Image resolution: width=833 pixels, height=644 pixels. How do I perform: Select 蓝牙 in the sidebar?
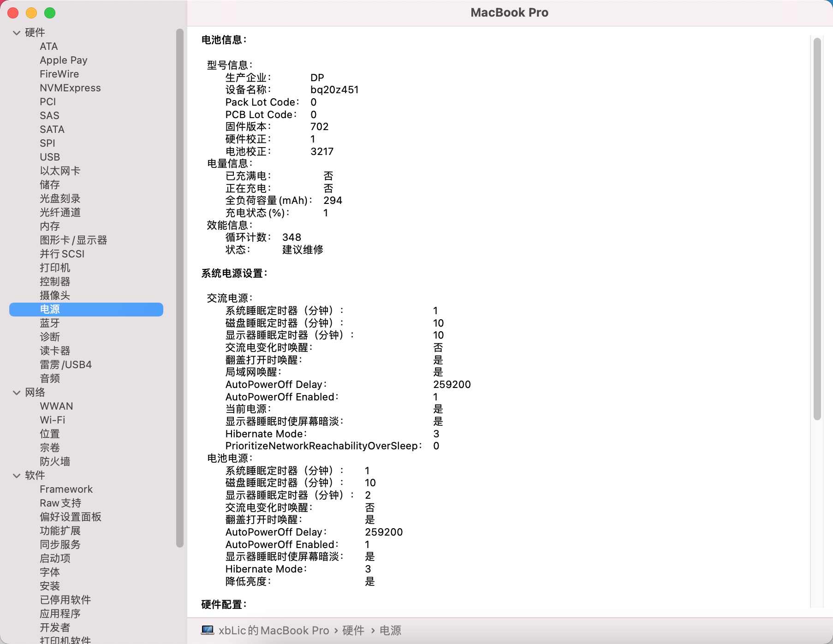(50, 323)
